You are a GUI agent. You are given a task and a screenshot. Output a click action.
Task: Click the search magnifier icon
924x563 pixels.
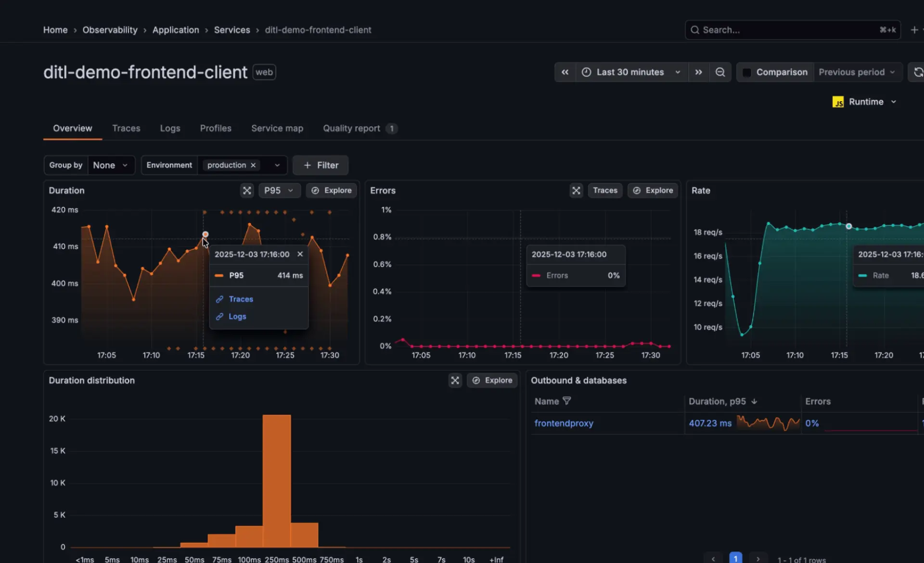point(695,30)
